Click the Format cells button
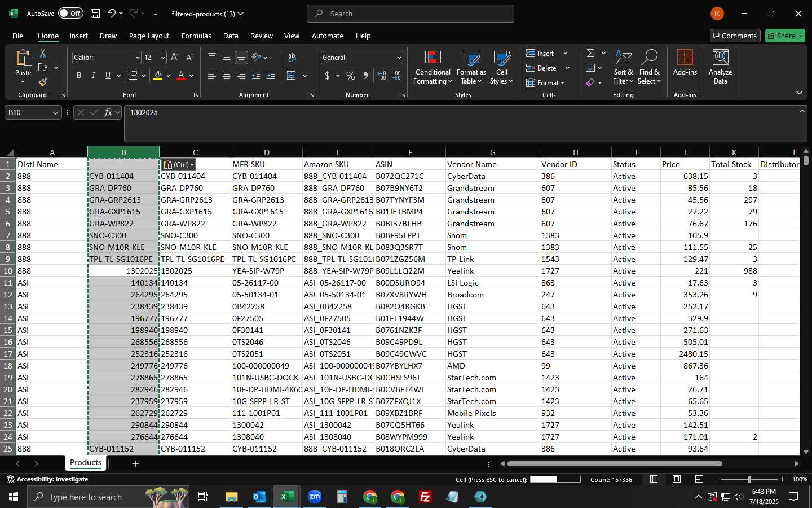 (545, 82)
